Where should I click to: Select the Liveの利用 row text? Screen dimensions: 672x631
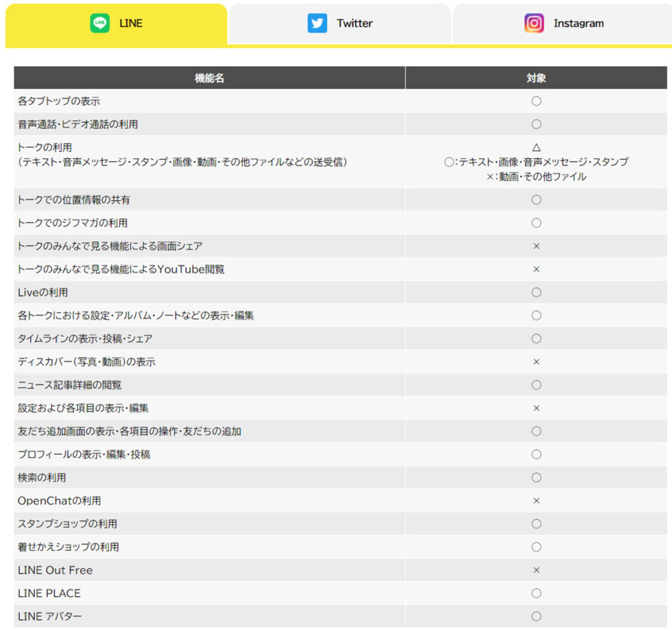(43, 292)
